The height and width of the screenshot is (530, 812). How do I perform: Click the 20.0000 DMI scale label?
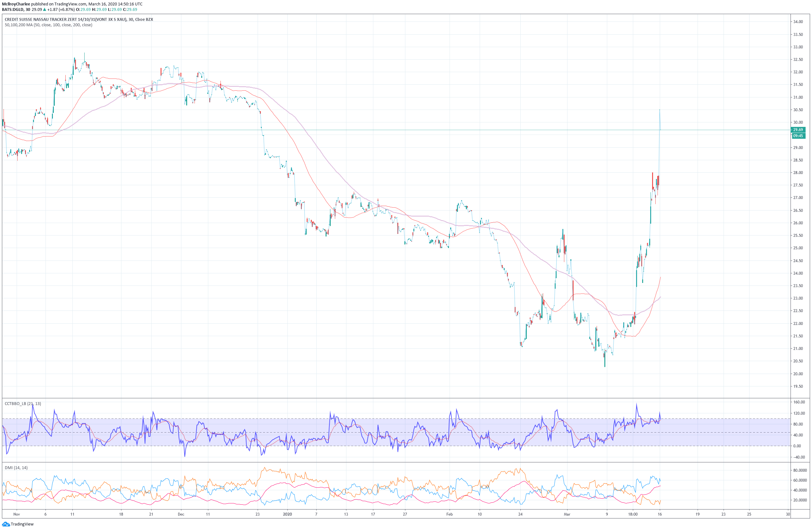click(x=800, y=500)
